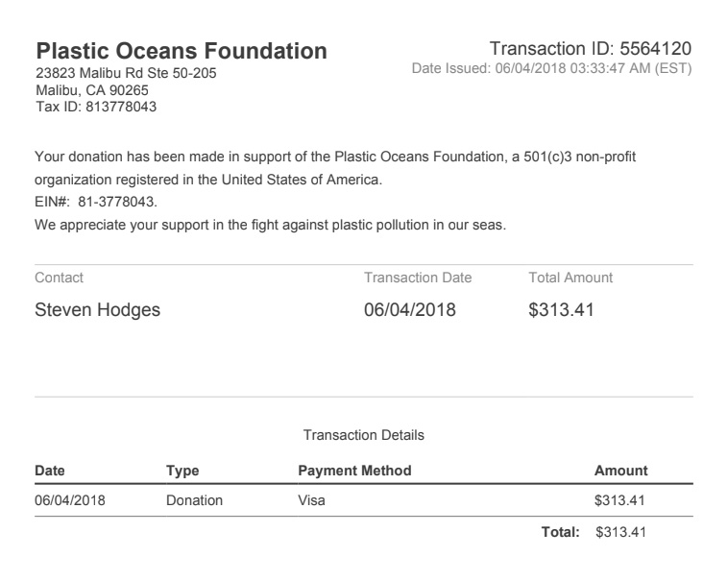Click the Transaction Date label

pyautogui.click(x=418, y=278)
